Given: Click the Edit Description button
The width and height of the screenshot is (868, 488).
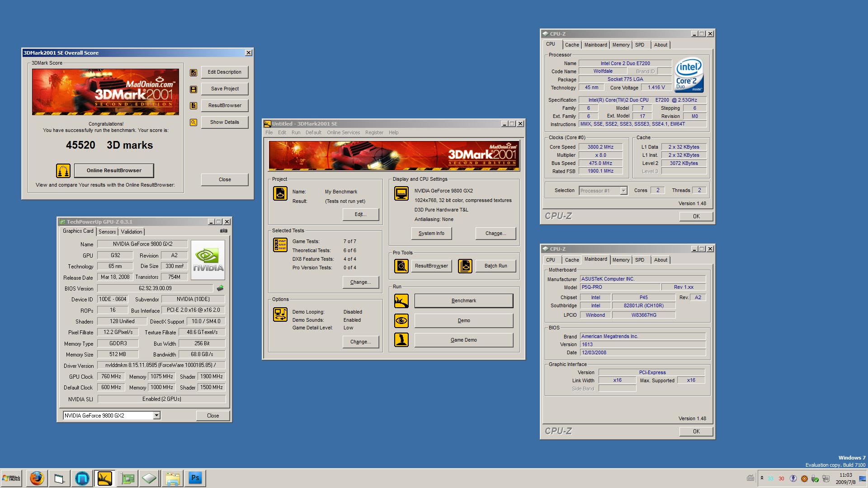Looking at the screenshot, I should [225, 72].
